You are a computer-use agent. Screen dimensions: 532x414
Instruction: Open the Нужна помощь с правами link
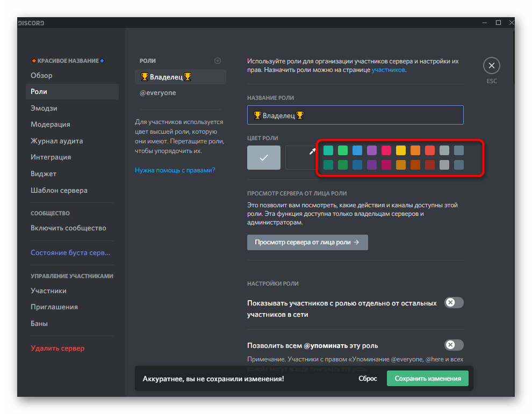[175, 170]
